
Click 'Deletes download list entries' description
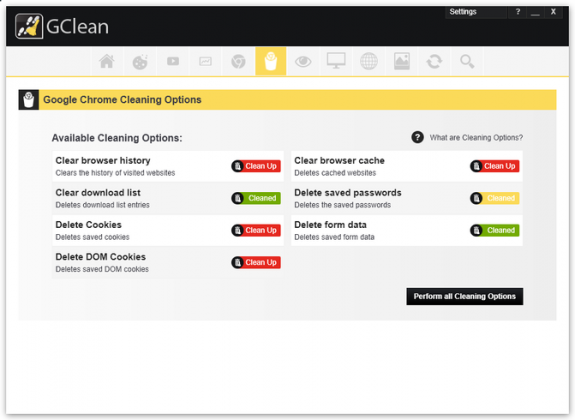[x=102, y=205]
